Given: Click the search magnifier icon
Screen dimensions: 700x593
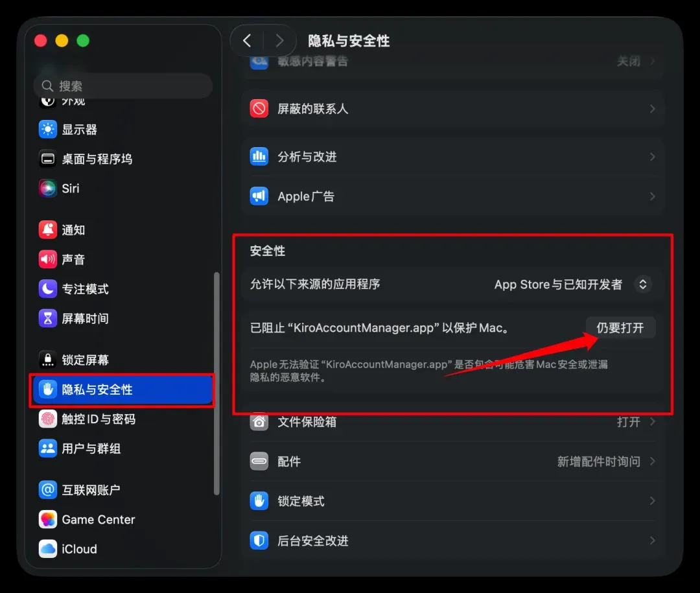Looking at the screenshot, I should click(x=47, y=86).
